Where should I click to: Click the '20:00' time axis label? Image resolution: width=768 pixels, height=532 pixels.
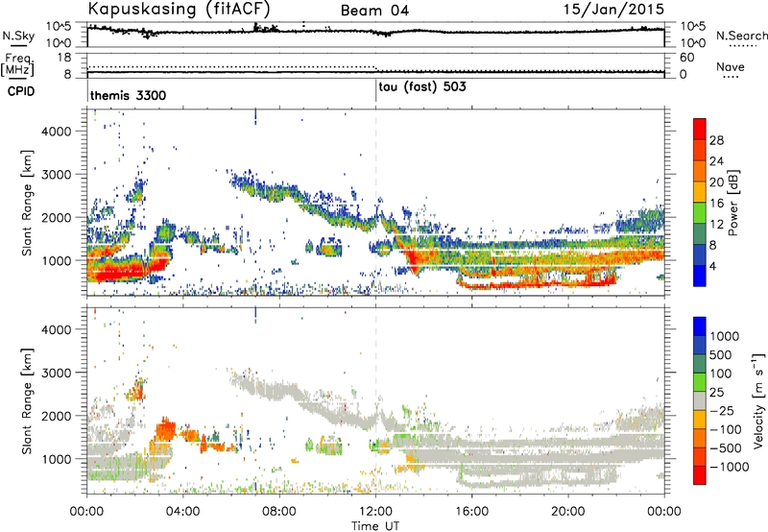click(x=568, y=512)
